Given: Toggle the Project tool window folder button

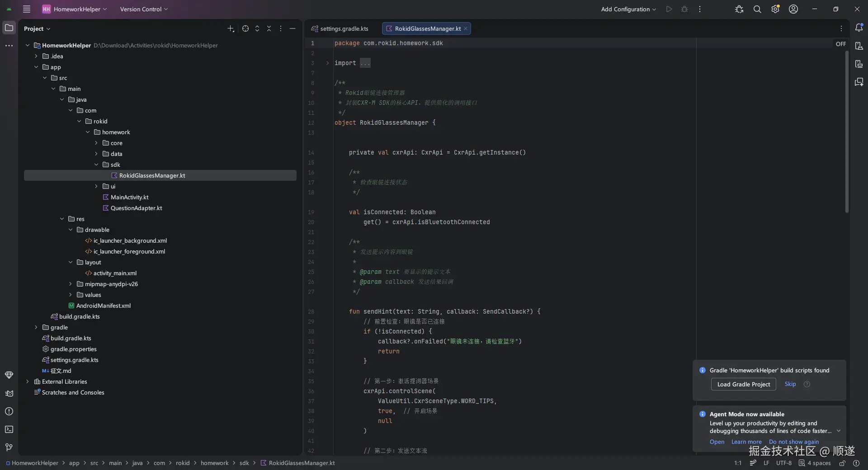Looking at the screenshot, I should click(9, 28).
